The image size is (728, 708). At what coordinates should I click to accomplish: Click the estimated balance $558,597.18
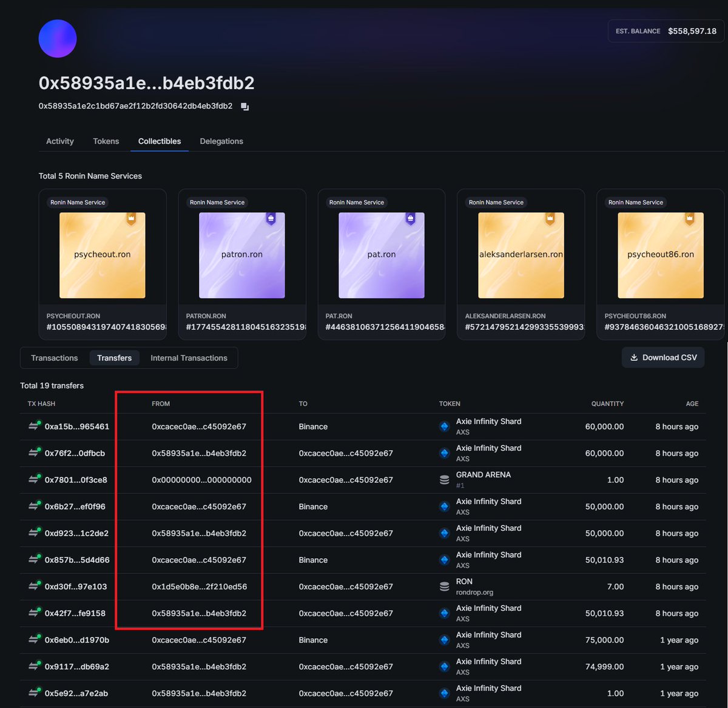[x=692, y=31]
